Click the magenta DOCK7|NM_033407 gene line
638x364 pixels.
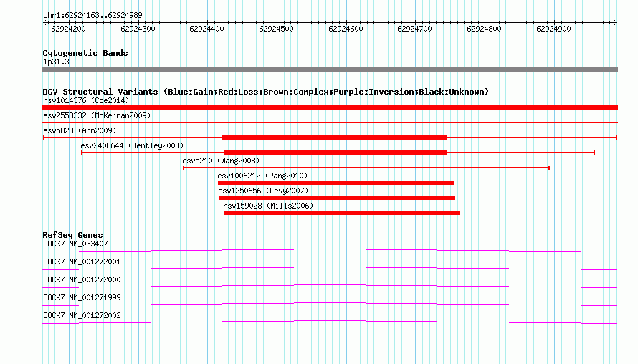tap(330, 250)
